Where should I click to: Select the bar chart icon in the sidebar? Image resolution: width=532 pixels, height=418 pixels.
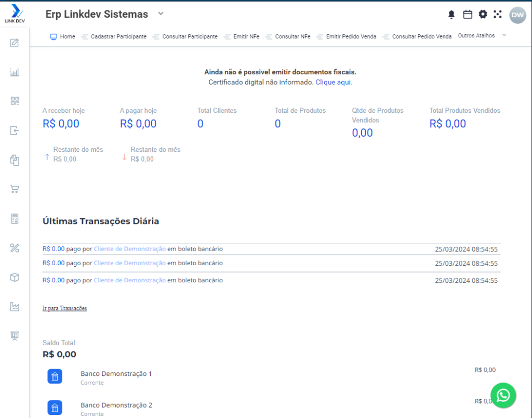click(15, 72)
